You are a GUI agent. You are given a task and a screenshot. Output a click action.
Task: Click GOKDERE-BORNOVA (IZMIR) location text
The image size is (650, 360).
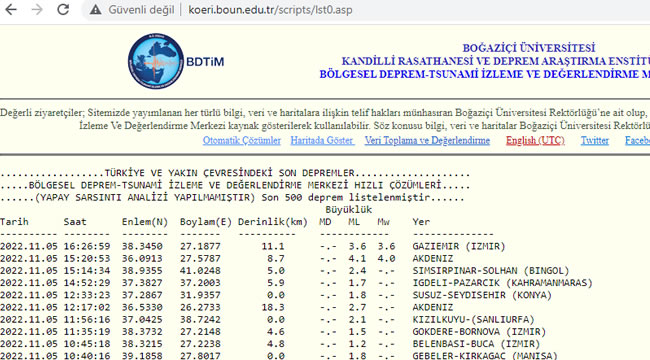(479, 332)
